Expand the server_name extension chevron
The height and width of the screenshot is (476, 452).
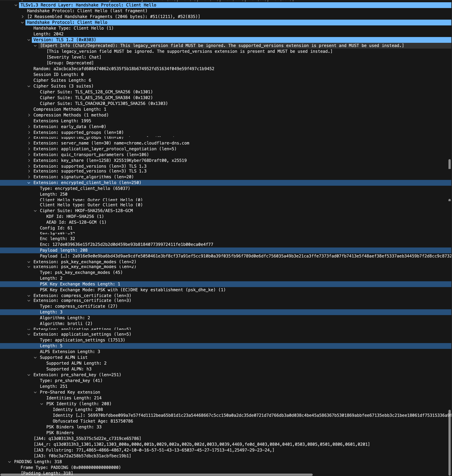(29, 143)
